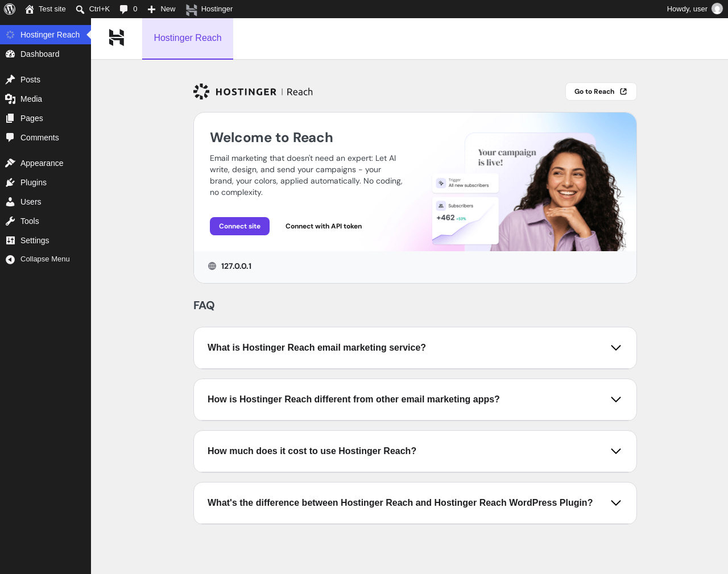The width and height of the screenshot is (728, 574).
Task: Click the FAQ heading
Action: click(x=204, y=305)
